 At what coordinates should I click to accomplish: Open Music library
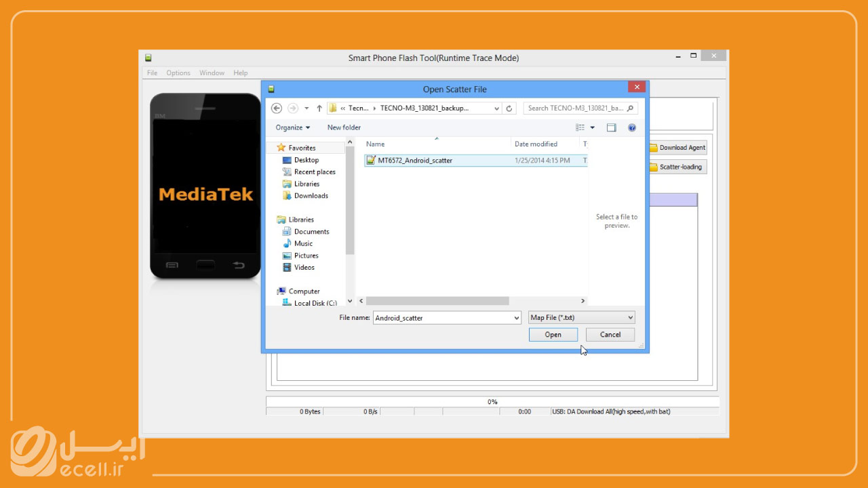(303, 243)
